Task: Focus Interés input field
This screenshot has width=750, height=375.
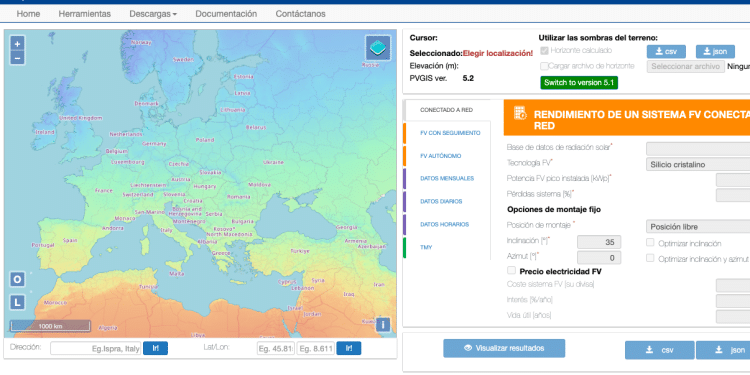Action: (733, 301)
